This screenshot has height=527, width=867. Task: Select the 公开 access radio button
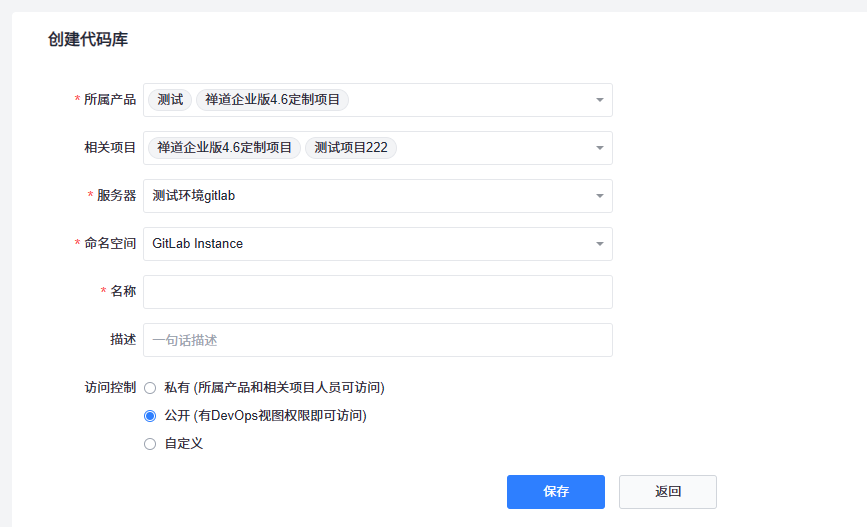(x=150, y=416)
